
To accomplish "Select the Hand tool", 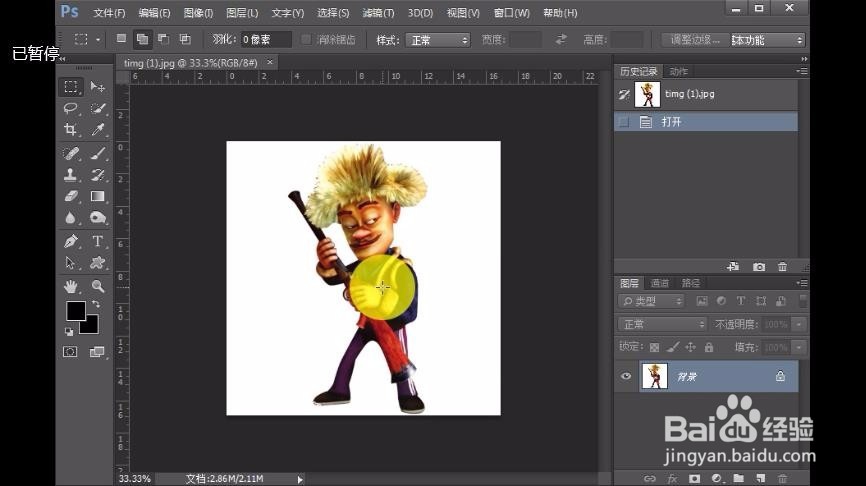I will tap(70, 286).
